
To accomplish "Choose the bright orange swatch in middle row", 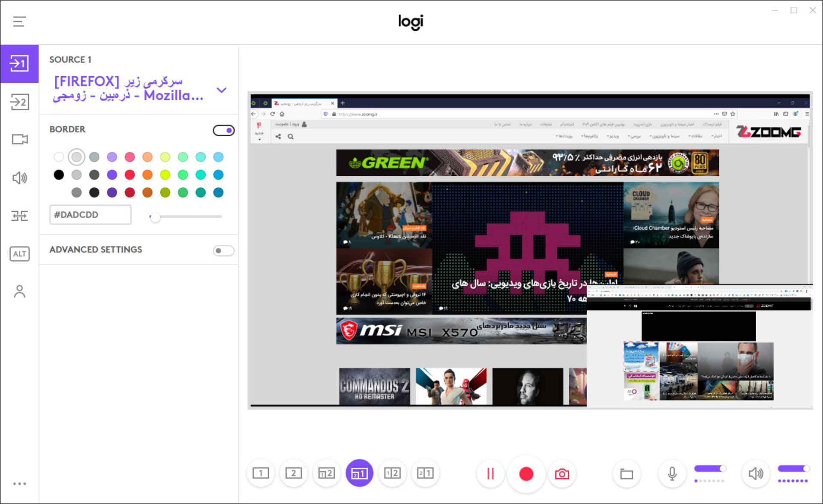I will 147,174.
